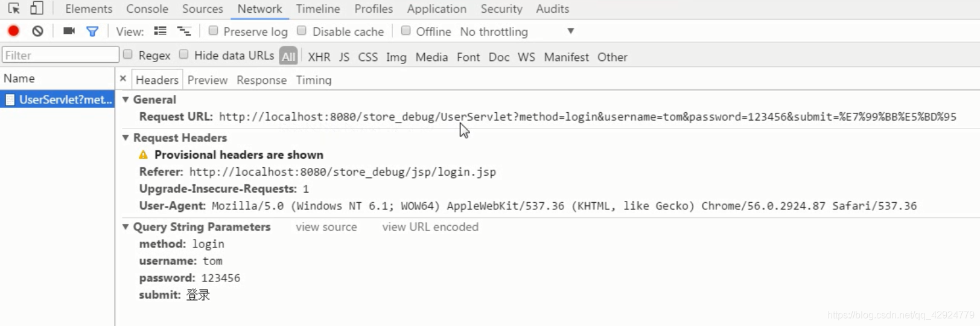Open the No throttling dropdown
Image resolution: width=980 pixels, height=326 pixels.
pyautogui.click(x=517, y=31)
